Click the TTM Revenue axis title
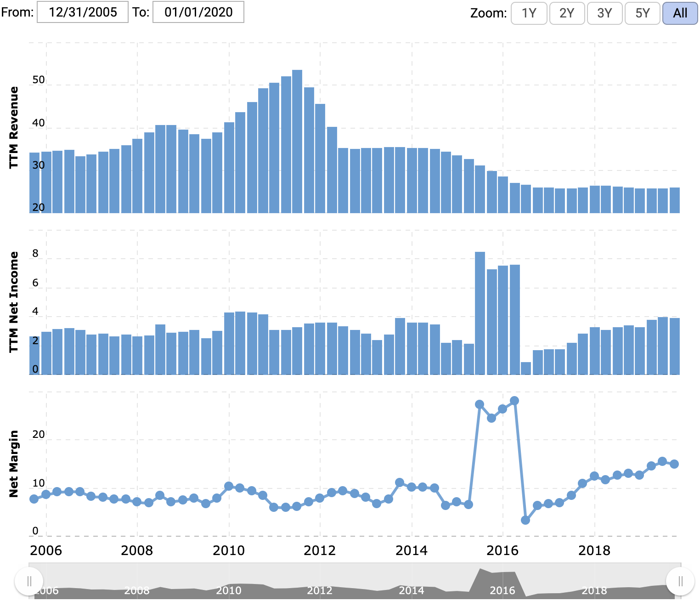This screenshot has height=601, width=700. pos(14,127)
